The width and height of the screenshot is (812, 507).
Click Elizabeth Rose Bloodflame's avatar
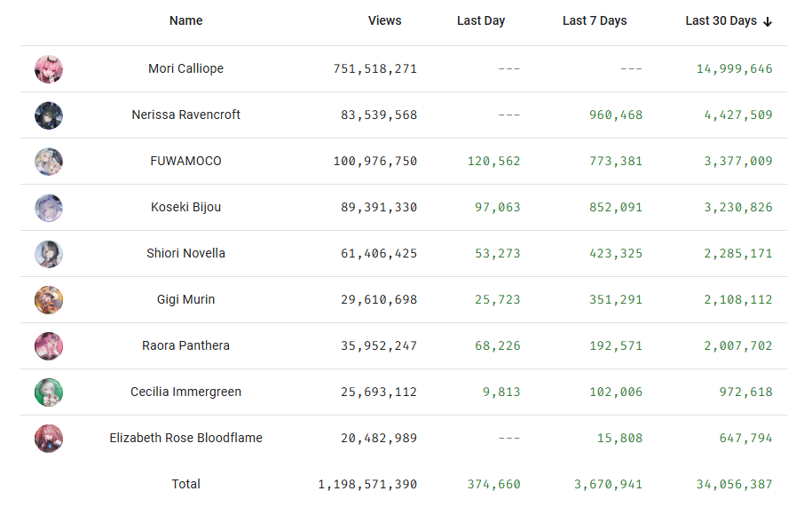(x=49, y=438)
